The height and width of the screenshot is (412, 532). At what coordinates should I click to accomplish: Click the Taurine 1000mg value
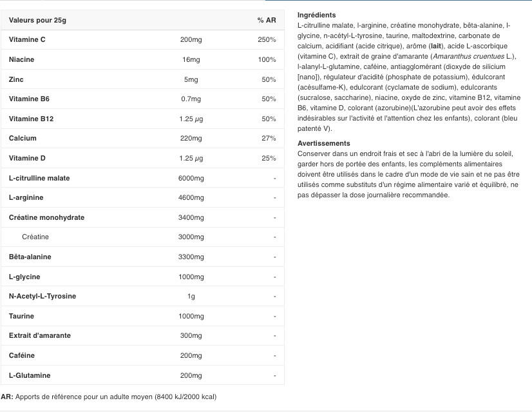click(191, 316)
